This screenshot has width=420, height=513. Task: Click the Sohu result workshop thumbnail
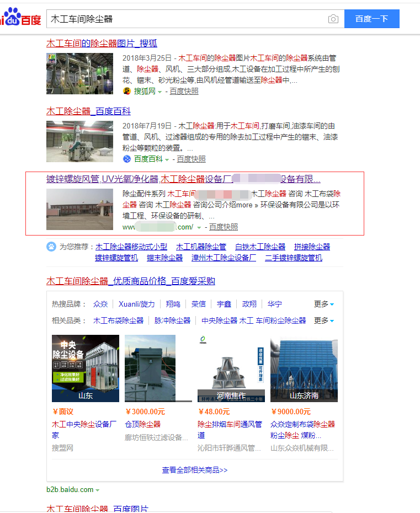(79, 73)
